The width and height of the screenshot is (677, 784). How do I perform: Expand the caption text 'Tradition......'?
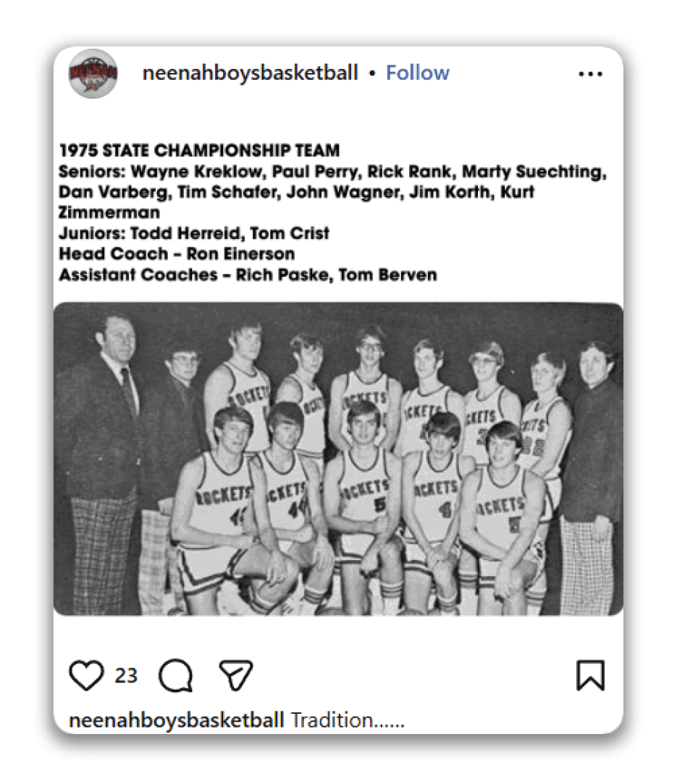pos(348,720)
